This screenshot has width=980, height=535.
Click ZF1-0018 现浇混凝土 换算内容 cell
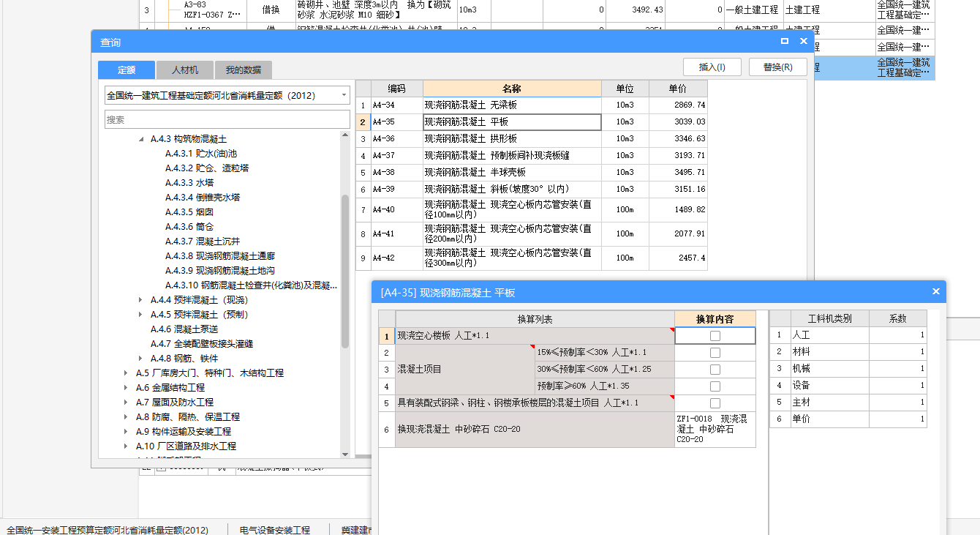(x=715, y=430)
